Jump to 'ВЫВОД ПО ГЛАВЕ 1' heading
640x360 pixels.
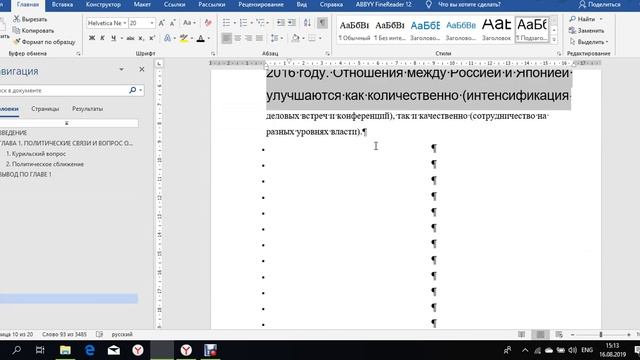26,174
